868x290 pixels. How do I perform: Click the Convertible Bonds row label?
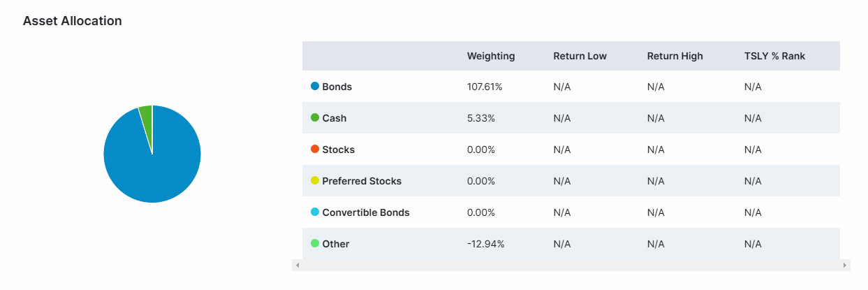(366, 212)
